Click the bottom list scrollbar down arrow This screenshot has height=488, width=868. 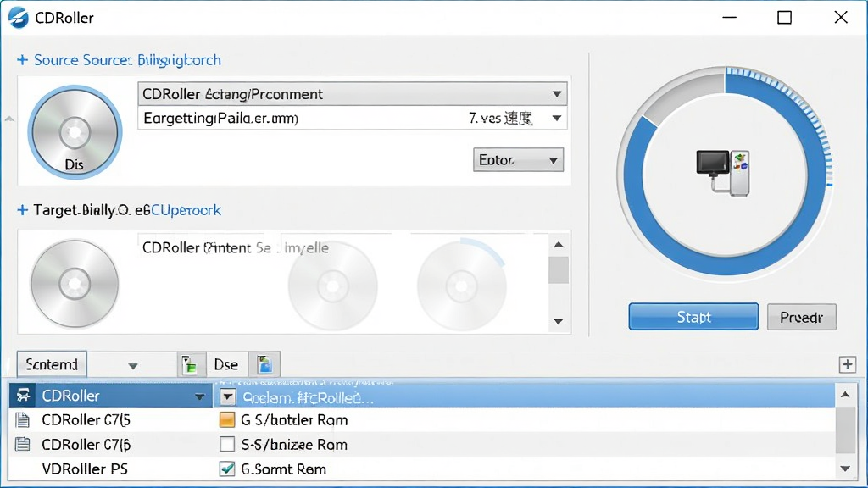tap(845, 469)
